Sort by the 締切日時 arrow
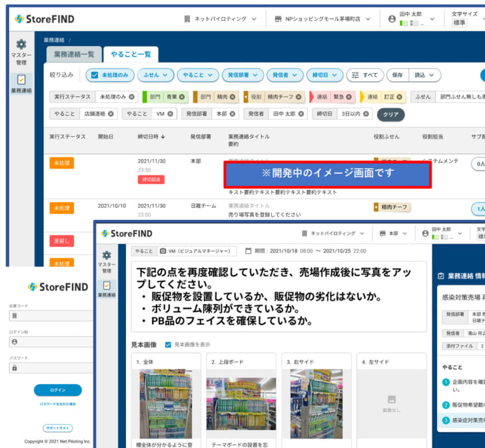 (x=163, y=137)
